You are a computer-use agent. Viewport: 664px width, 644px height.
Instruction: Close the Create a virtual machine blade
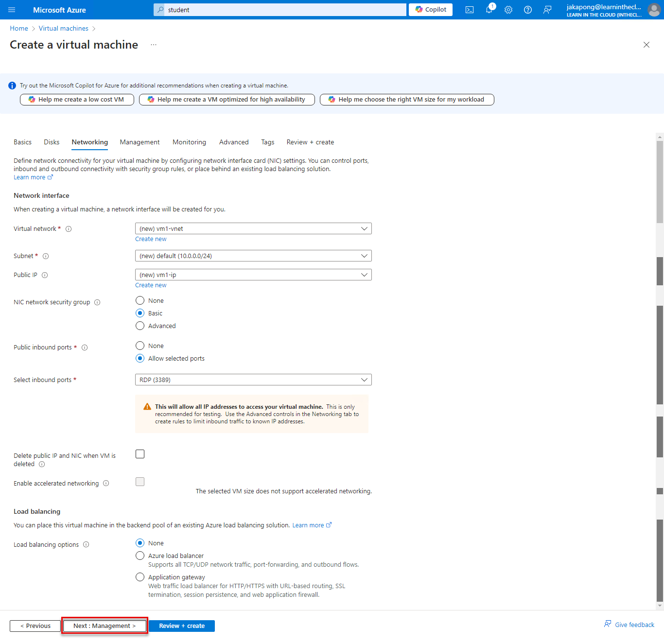pos(647,45)
